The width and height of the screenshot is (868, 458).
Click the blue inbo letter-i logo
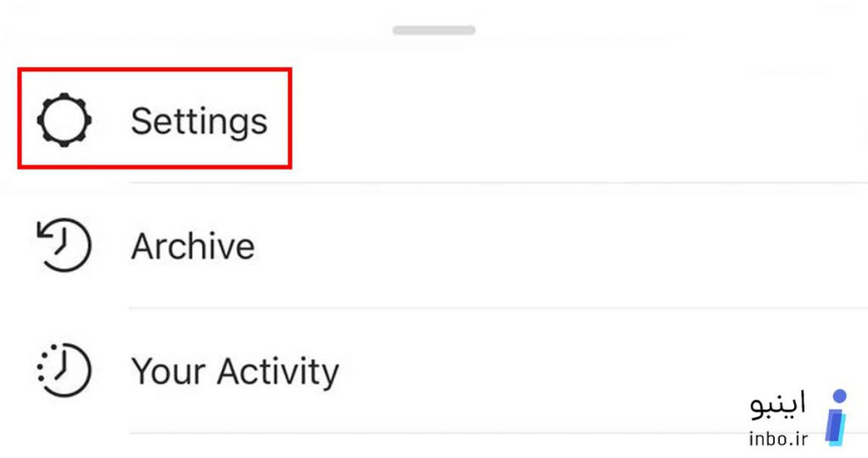click(x=837, y=417)
